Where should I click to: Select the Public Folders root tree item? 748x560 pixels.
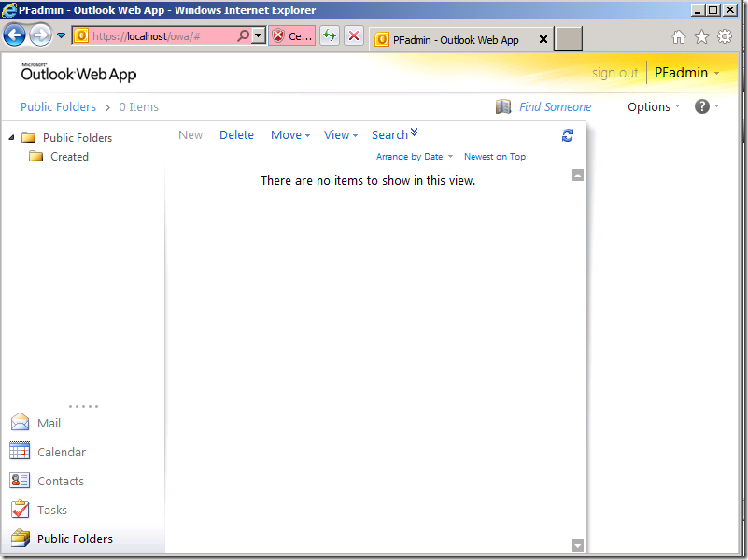coord(67,138)
